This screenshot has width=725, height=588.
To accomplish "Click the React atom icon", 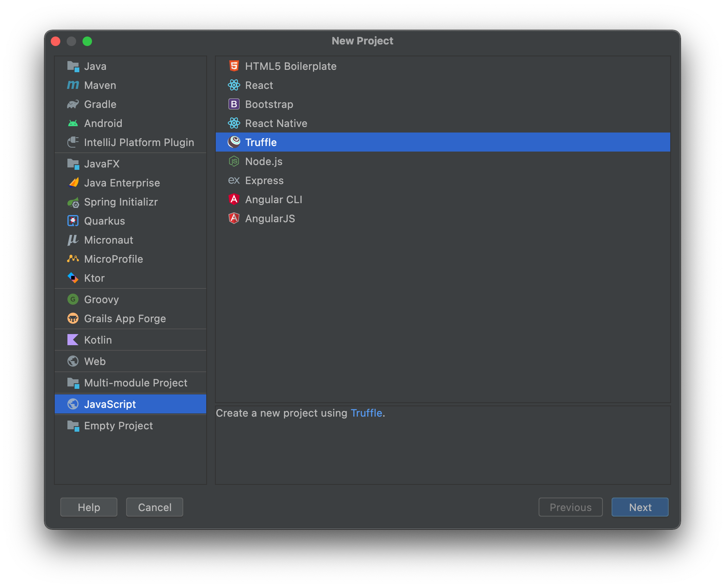I will tap(234, 85).
